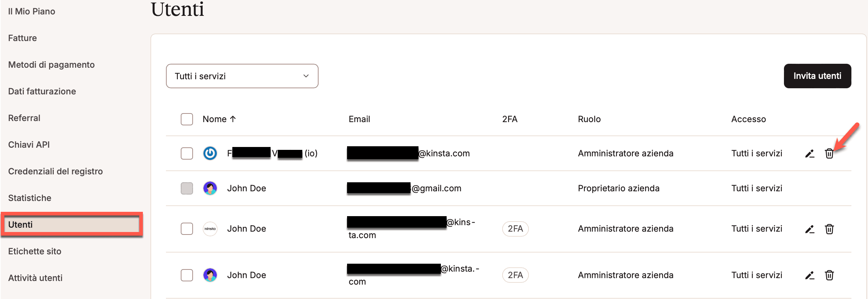This screenshot has width=868, height=299.
Task: Open the Fatture menu item
Action: (22, 38)
